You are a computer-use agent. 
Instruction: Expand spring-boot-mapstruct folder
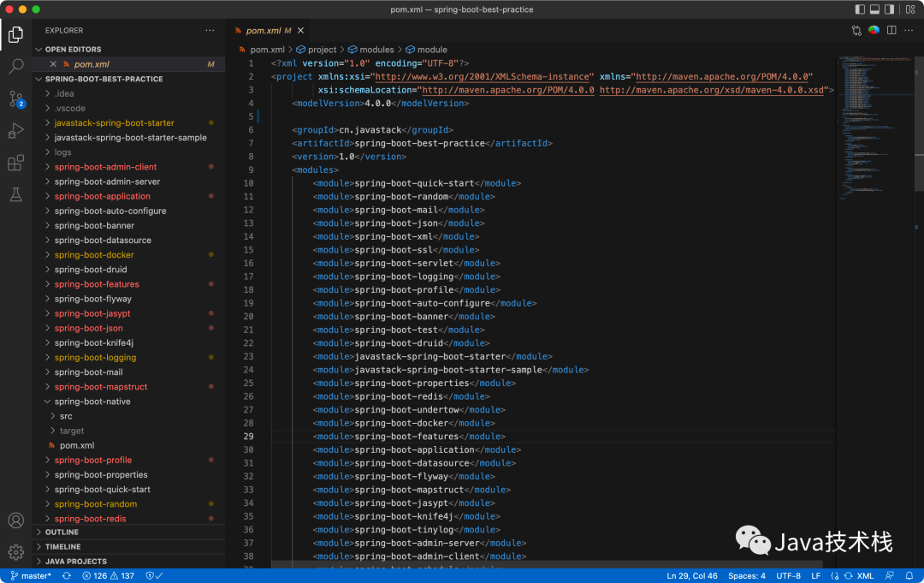coord(129,387)
